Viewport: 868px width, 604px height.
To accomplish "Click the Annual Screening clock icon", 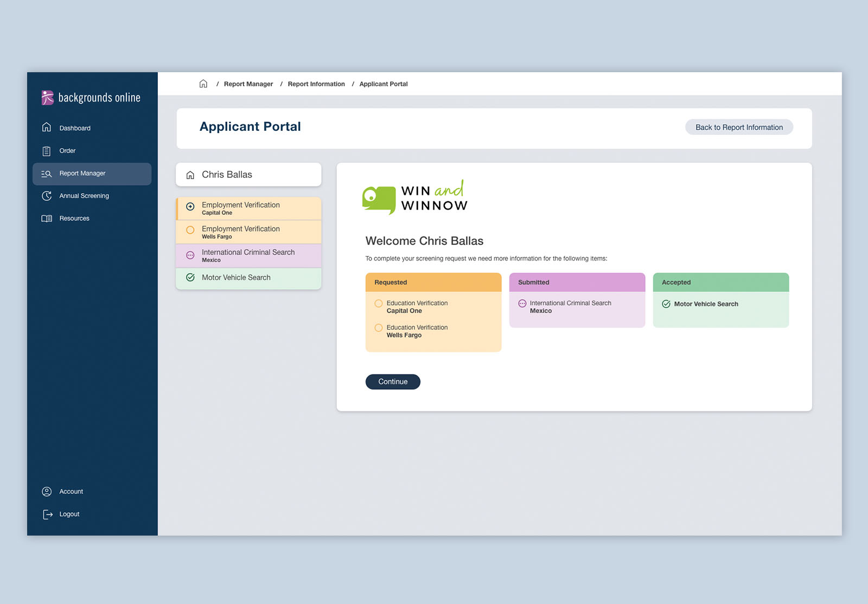I will tap(47, 196).
